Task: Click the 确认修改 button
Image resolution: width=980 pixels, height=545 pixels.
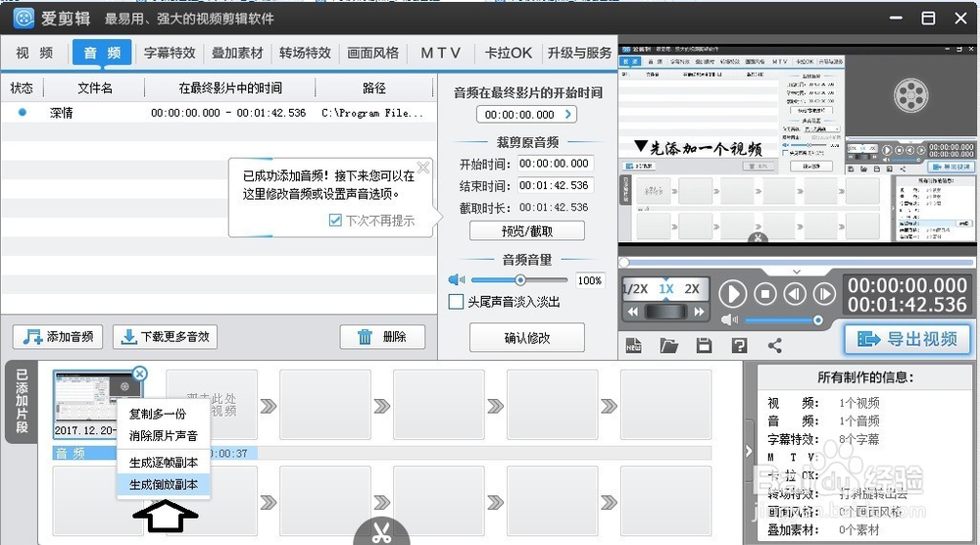Action: pos(527,338)
